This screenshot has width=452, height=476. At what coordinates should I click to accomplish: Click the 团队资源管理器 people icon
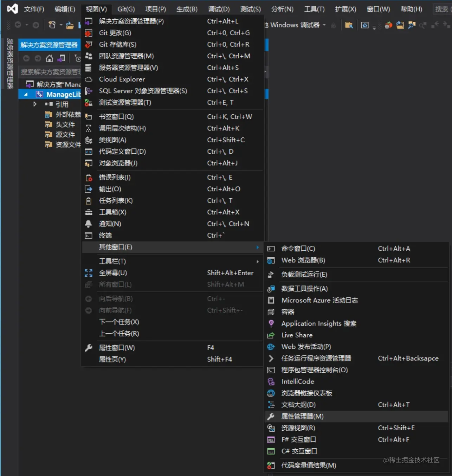[89, 56]
